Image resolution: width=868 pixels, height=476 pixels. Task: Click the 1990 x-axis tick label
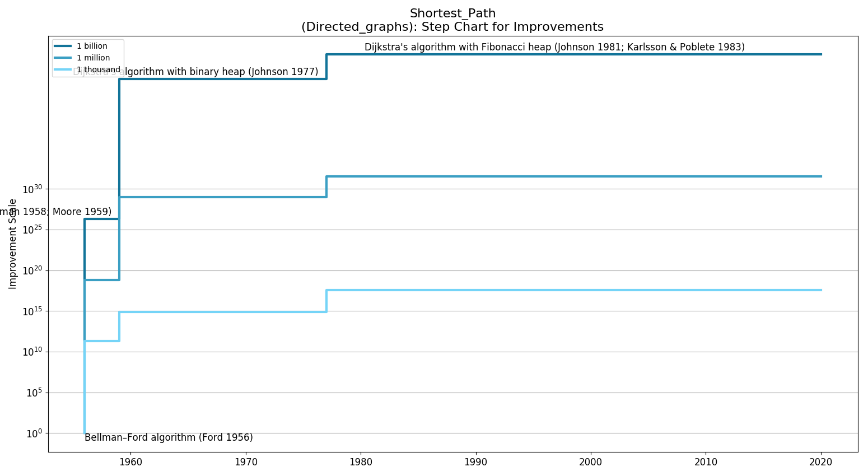click(476, 462)
